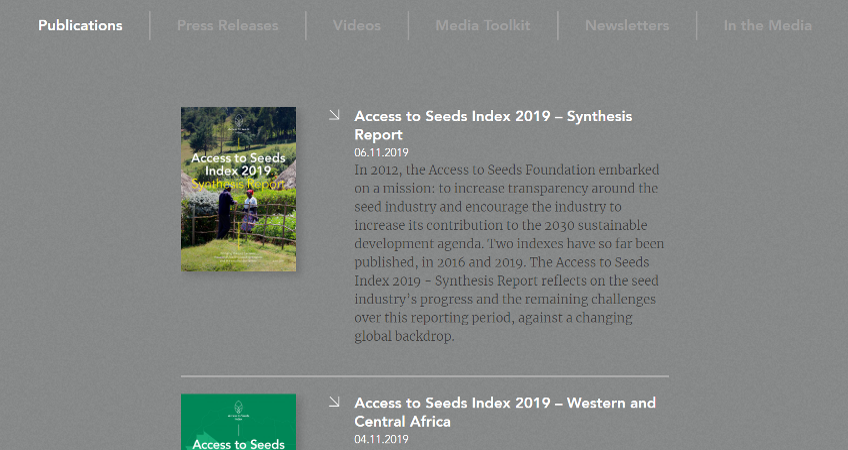This screenshot has width=848, height=450.
Task: Click the 04.11.2019 publication date
Action: click(x=381, y=439)
